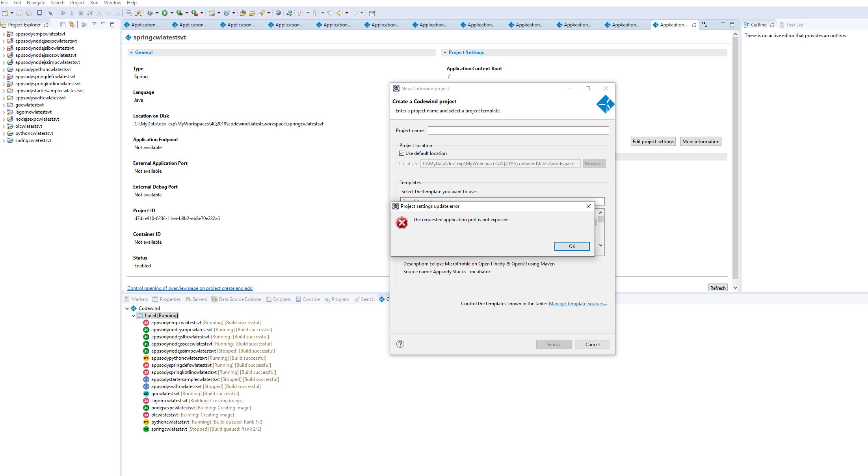868x476 pixels.
Task: Click the overview page vertical scrollbar
Action: click(x=735, y=158)
